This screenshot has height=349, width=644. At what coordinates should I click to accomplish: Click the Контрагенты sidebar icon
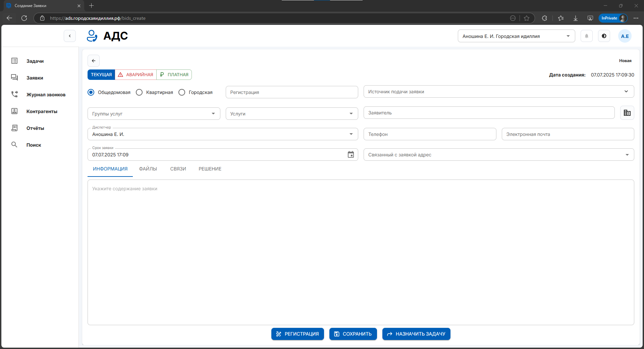pos(14,111)
